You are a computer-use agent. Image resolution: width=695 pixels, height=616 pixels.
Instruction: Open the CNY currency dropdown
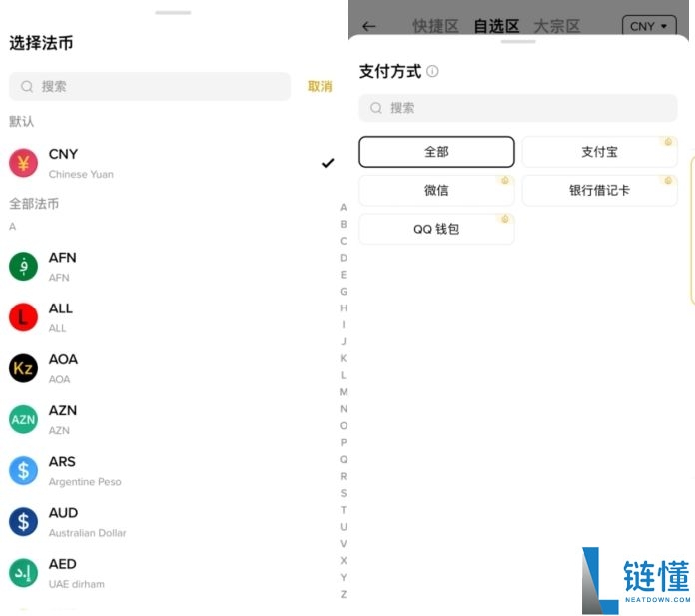tap(649, 26)
